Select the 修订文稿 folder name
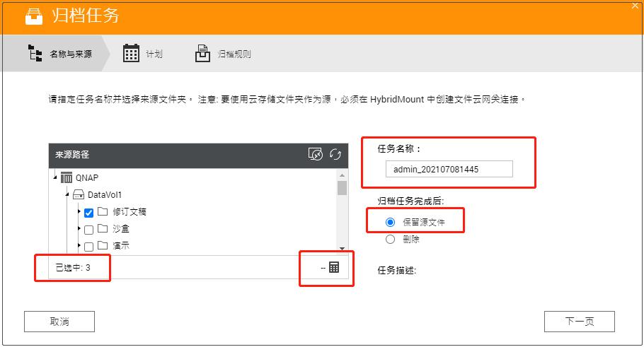Screen dimensions: 644x347 [130, 211]
